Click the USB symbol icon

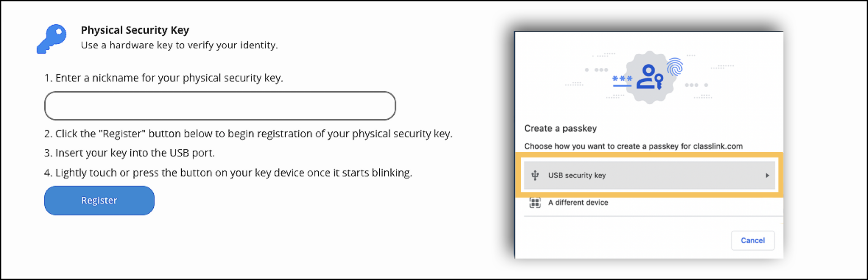point(535,175)
